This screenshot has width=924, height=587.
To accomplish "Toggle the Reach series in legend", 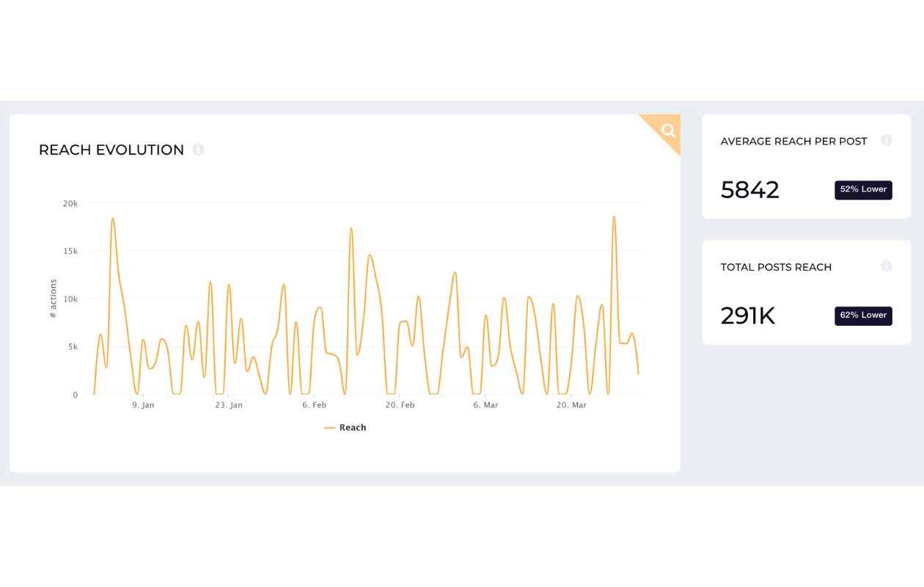I will 345,428.
